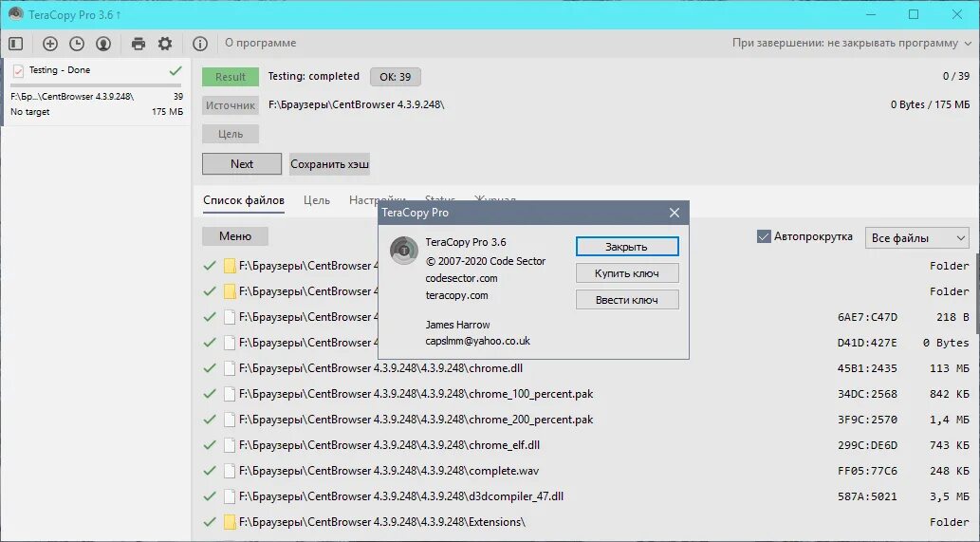980x542 pixels.
Task: Click file icon of complete.wav row
Action: [x=230, y=471]
